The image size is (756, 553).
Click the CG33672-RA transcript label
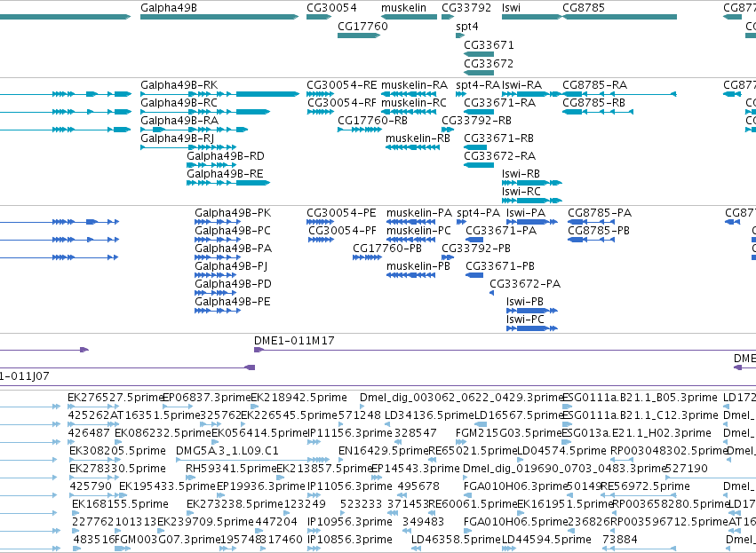(499, 156)
